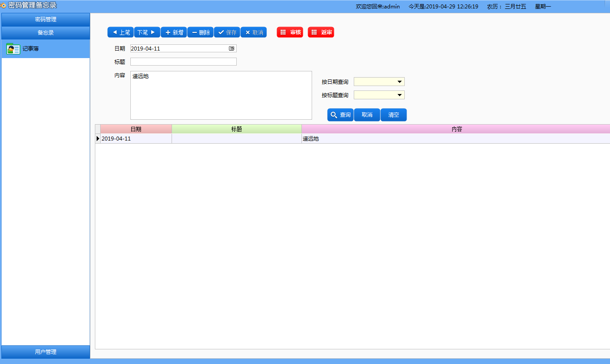610x364 pixels.
Task: Open the 密码管理 sidebar section
Action: coord(46,20)
